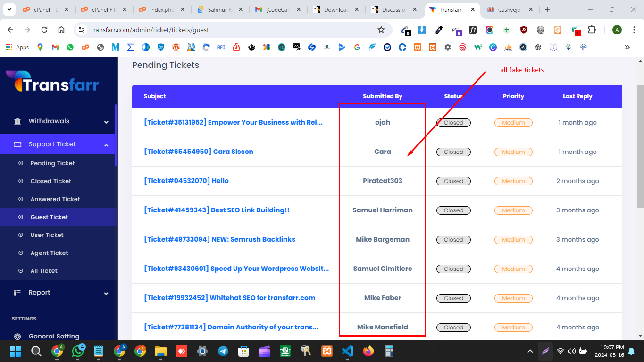This screenshot has width=644, height=362.
Task: Open the color picker eyedropper extension
Action: coord(439,30)
